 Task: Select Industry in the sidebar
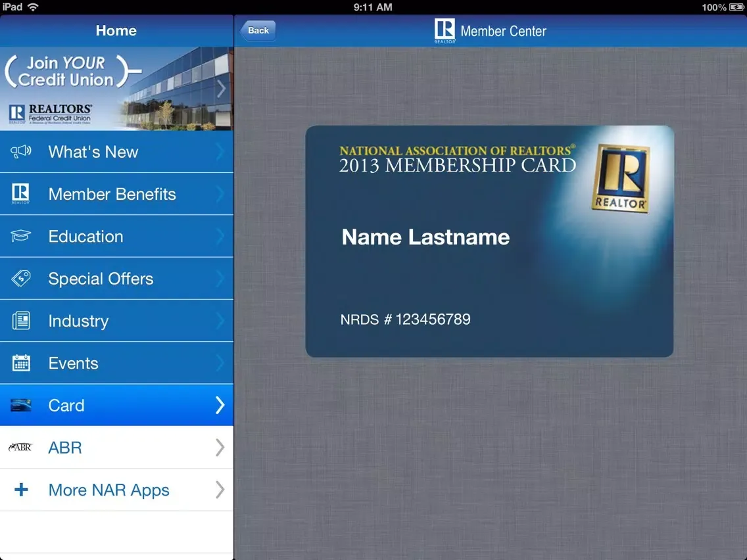click(117, 321)
